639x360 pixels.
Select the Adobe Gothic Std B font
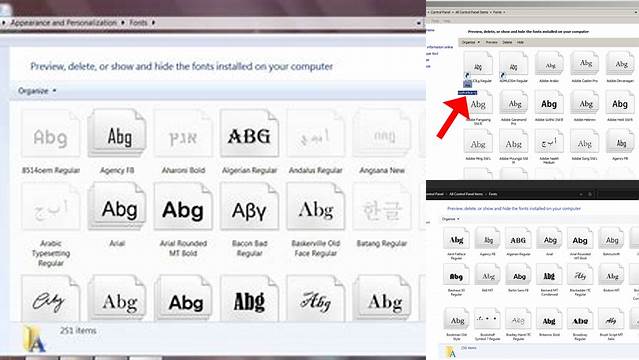coord(549,104)
